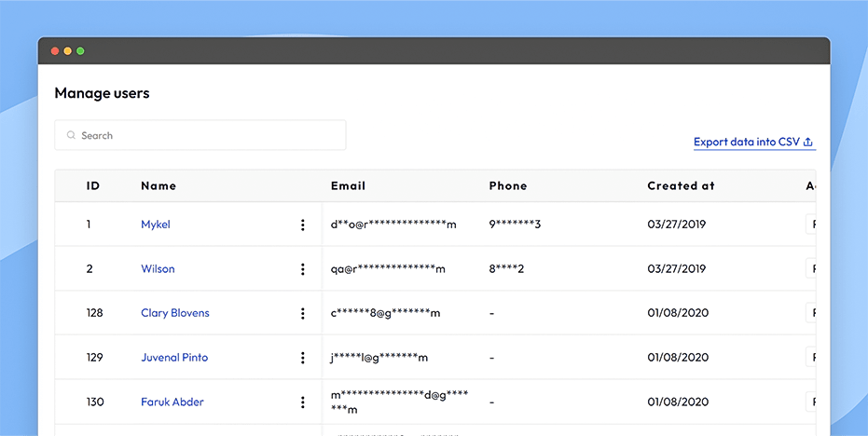Open the three-dot menu for Wilson
The width and height of the screenshot is (868, 436).
(x=302, y=269)
